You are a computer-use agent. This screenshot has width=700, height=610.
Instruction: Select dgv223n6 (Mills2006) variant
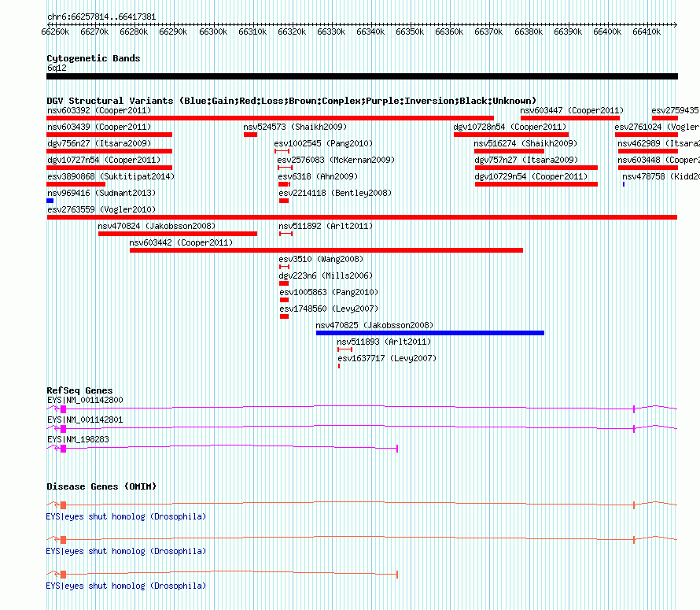coord(326,275)
